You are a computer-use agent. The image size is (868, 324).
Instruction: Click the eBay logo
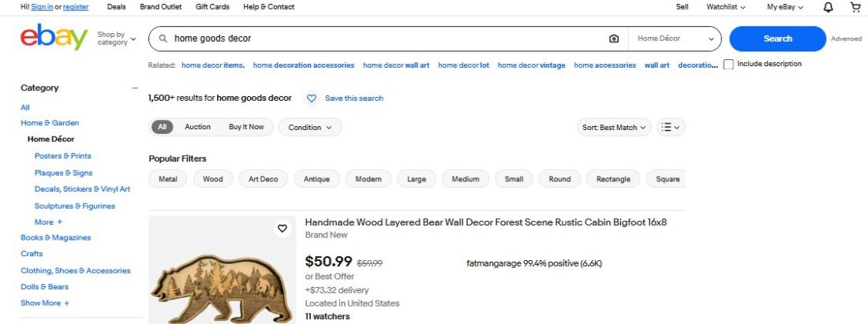tap(54, 37)
